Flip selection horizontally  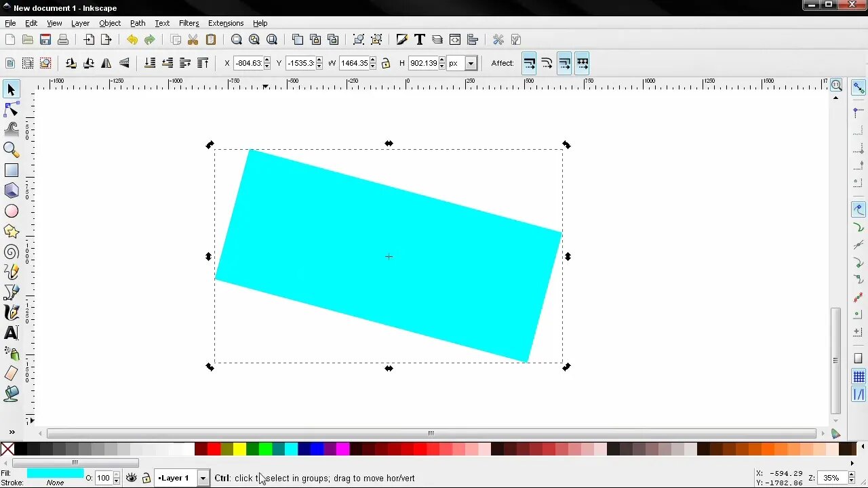click(106, 63)
